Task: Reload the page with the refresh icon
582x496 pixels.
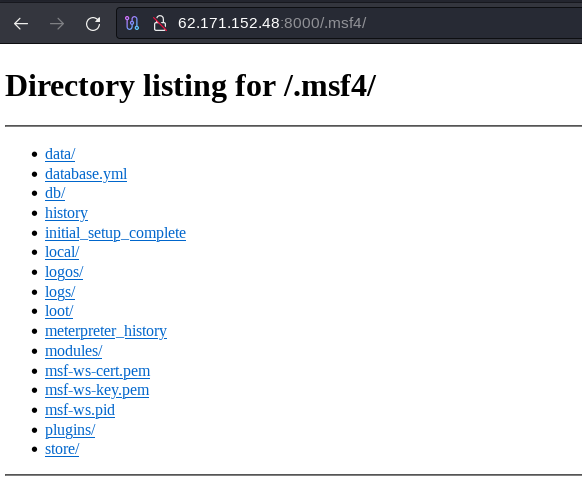Action: [93, 24]
